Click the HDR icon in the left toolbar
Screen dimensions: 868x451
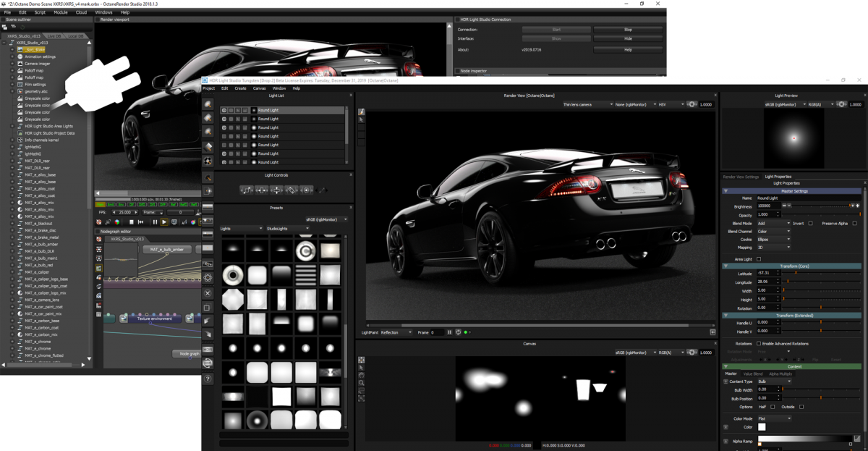coord(208,350)
